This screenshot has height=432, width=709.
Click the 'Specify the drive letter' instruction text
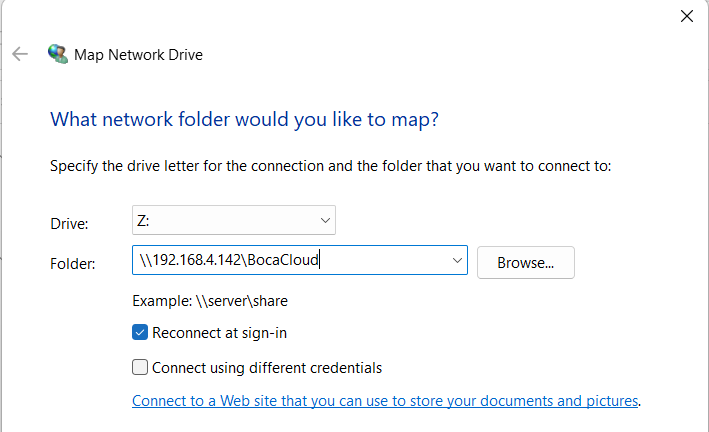pyautogui.click(x=330, y=166)
